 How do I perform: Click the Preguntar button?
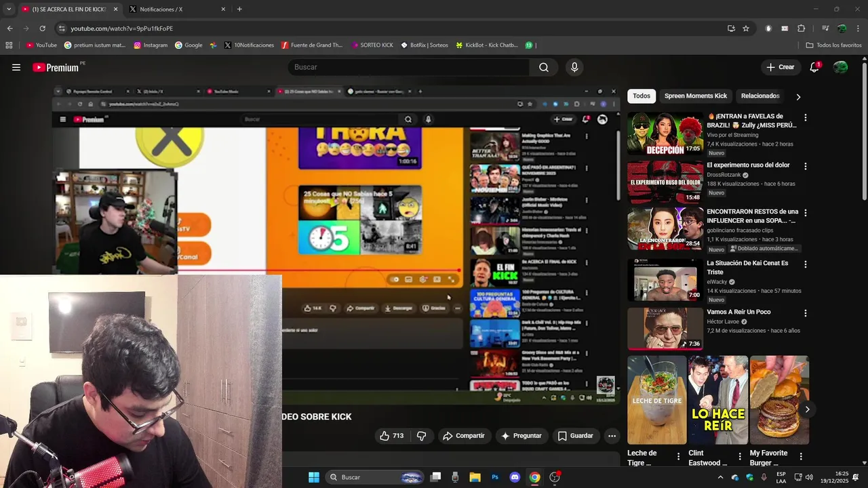[521, 436]
